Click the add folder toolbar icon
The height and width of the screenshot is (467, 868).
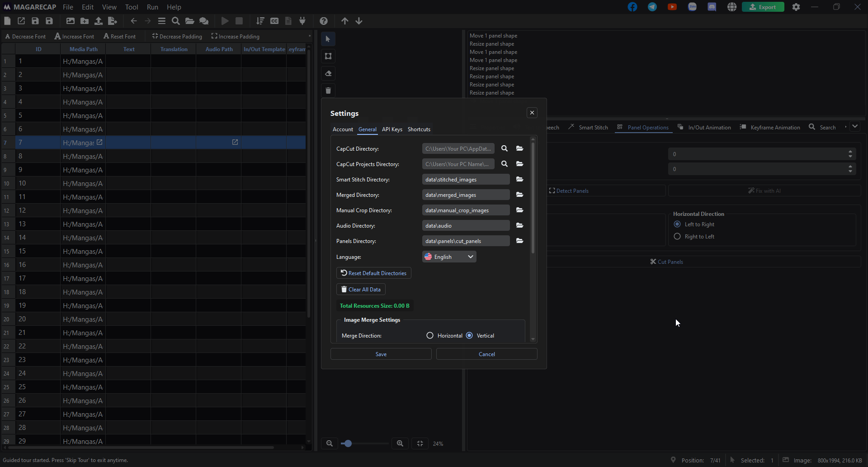point(85,21)
